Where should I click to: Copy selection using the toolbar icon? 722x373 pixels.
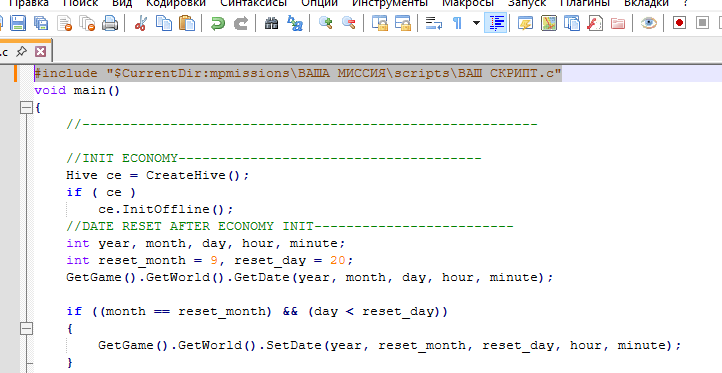coord(164,23)
